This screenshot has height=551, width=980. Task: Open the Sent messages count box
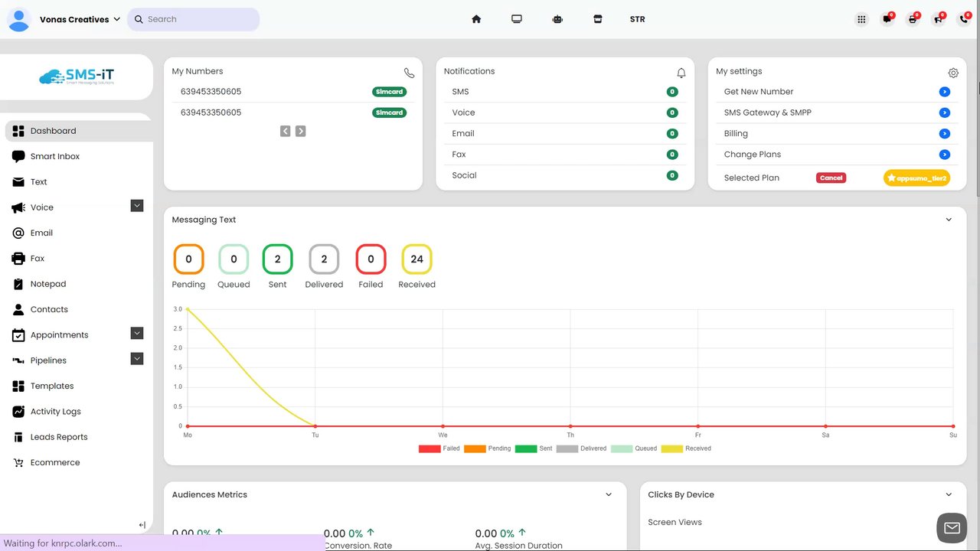tap(277, 259)
